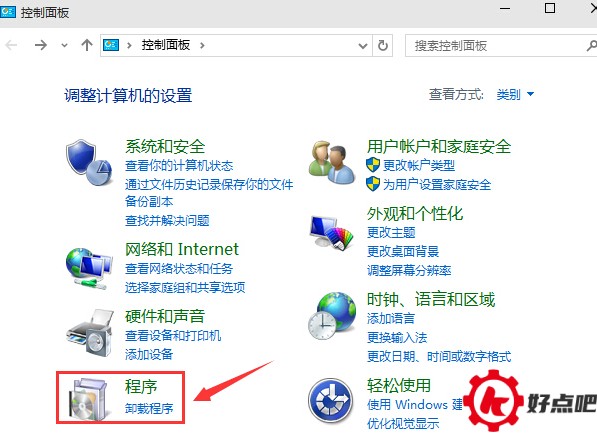This screenshot has height=437, width=597.
Task: Open the Appearance and Personalization monitor icon
Action: click(x=331, y=232)
